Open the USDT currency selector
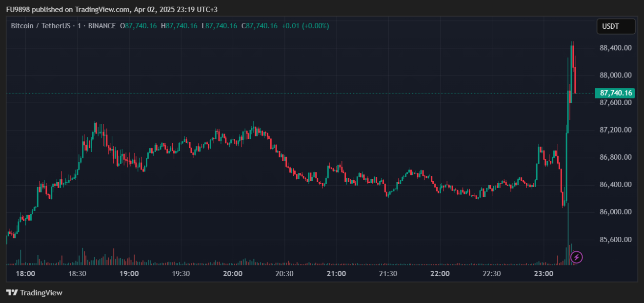This screenshot has height=303, width=644. [616, 26]
